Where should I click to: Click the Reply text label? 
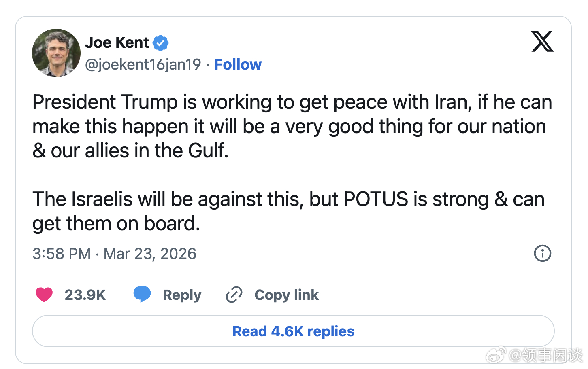182,295
